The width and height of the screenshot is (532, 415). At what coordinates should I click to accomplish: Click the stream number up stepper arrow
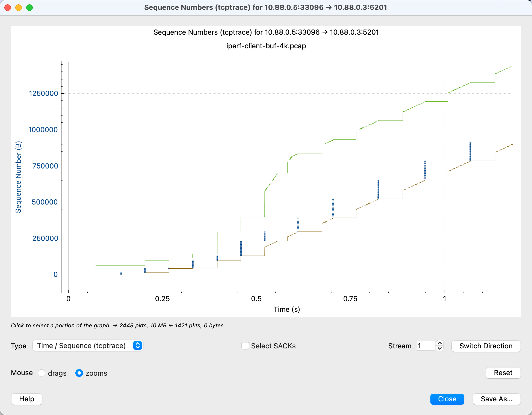click(439, 343)
